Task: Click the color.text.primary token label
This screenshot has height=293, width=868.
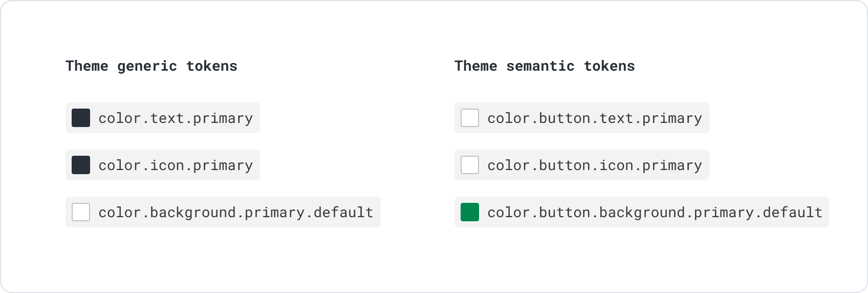Action: 176,118
